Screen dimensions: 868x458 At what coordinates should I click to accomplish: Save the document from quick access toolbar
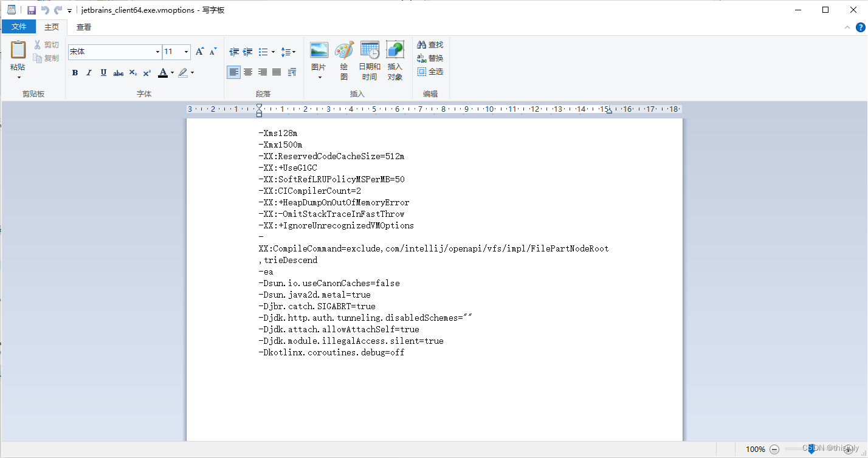[32, 9]
